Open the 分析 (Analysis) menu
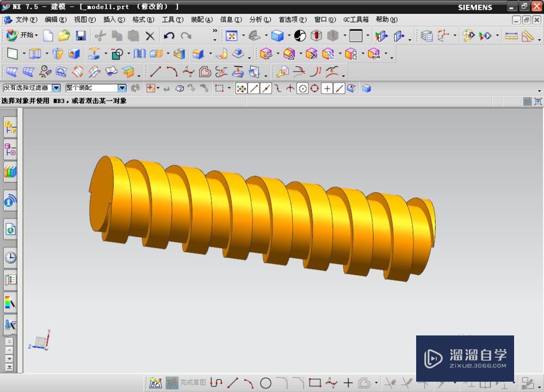544x392 pixels. point(260,20)
